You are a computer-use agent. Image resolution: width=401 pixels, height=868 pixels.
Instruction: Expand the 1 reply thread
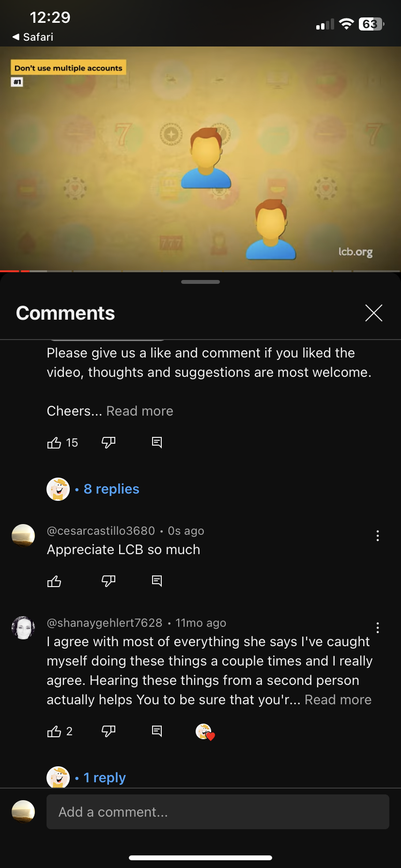(x=105, y=777)
